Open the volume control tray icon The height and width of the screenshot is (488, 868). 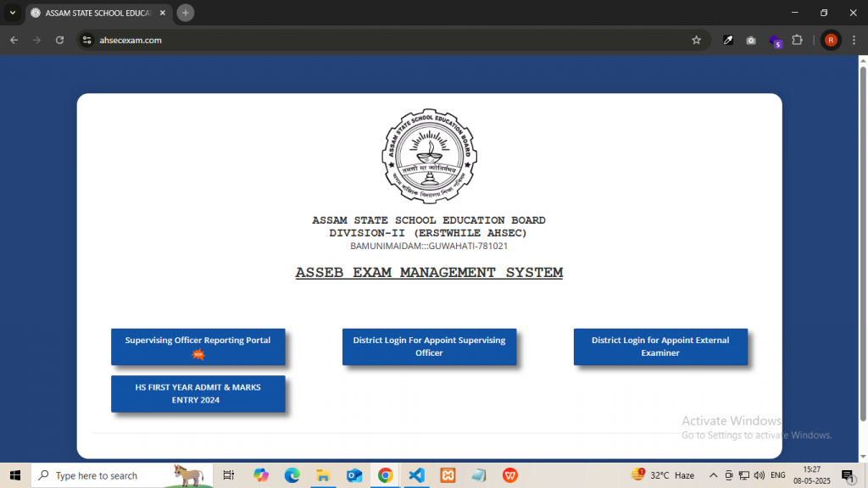tap(759, 475)
